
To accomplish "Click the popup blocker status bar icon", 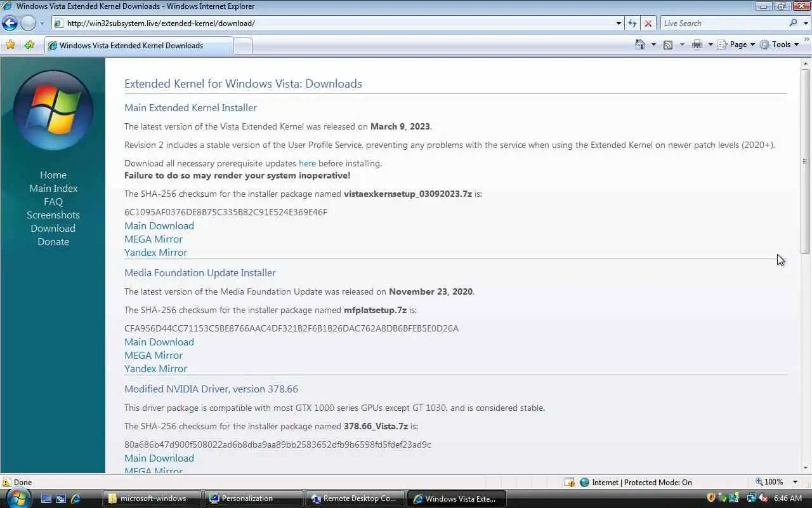I will tap(570, 483).
